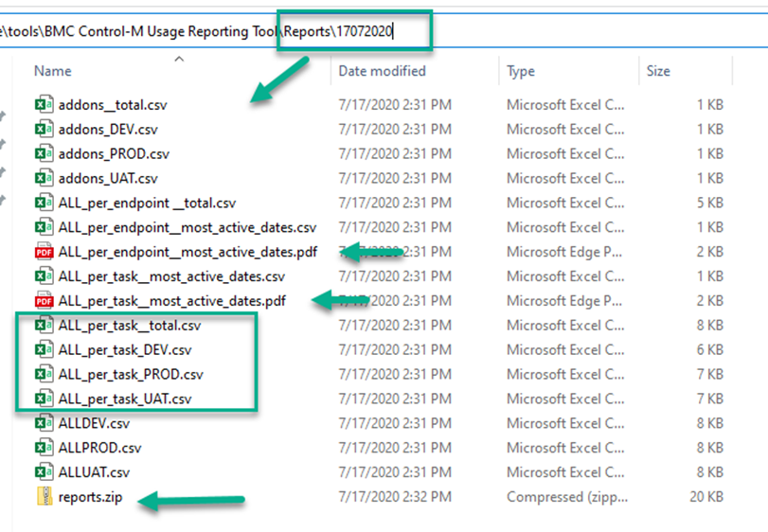768x532 pixels.
Task: Click the Excel icon beside addons_DEV.csv
Action: [x=45, y=129]
